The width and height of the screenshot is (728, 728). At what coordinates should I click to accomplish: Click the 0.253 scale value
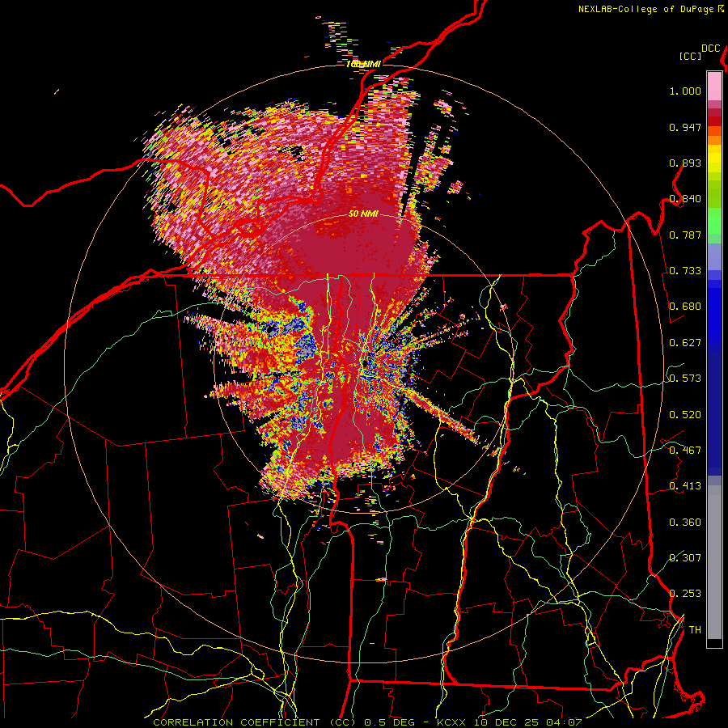685,594
